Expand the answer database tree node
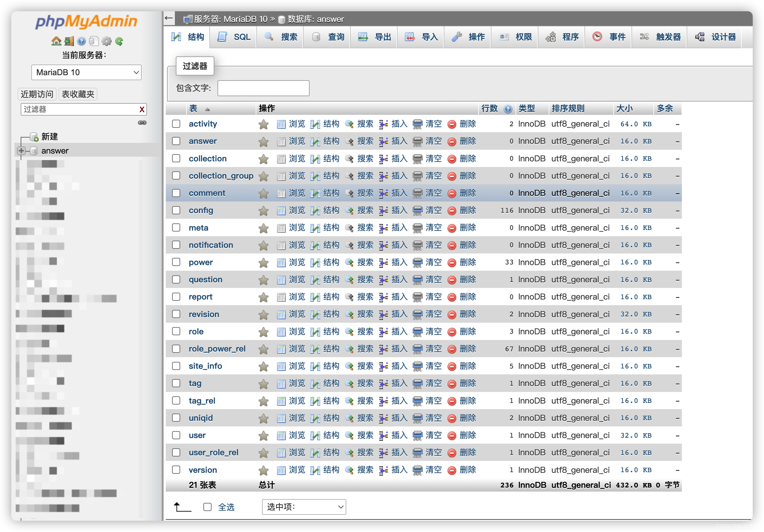 click(x=21, y=151)
